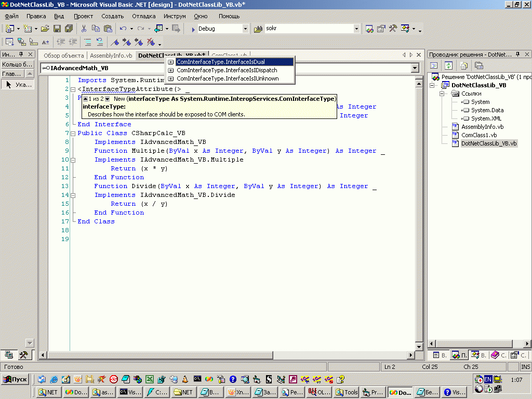Screen dimensions: 532x399
Task: Click the Paste clipboard icon
Action: point(108,29)
